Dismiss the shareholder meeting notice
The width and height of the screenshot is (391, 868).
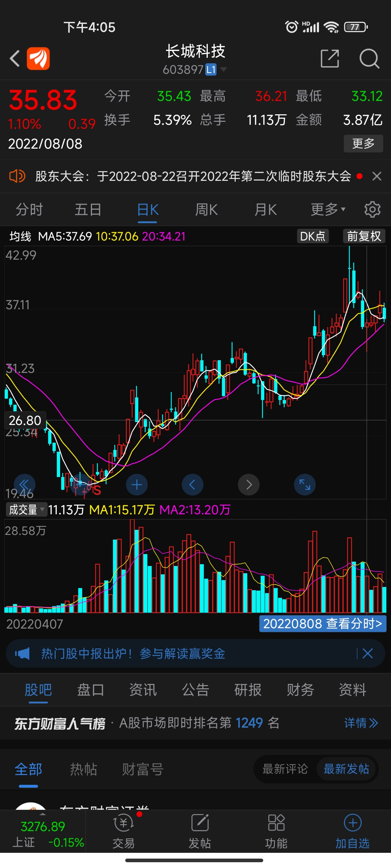(377, 176)
